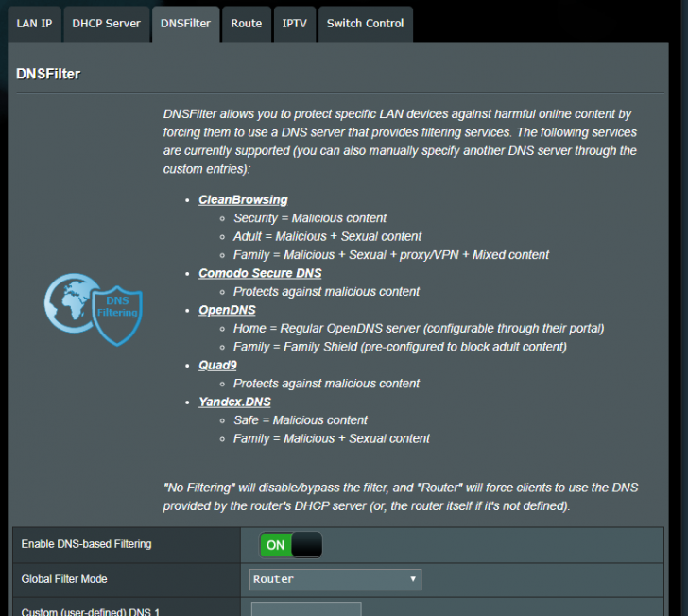Click the 'Global Filter Mode' label

click(64, 579)
